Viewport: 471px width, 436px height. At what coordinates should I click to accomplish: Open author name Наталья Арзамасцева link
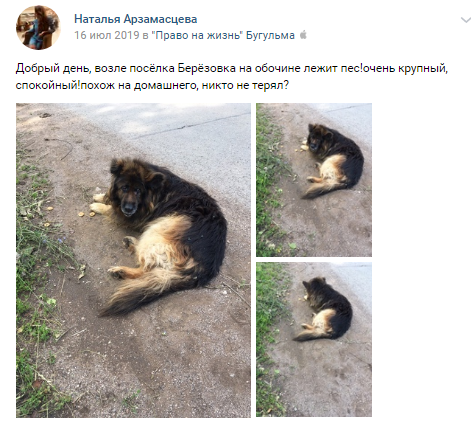pos(136,19)
